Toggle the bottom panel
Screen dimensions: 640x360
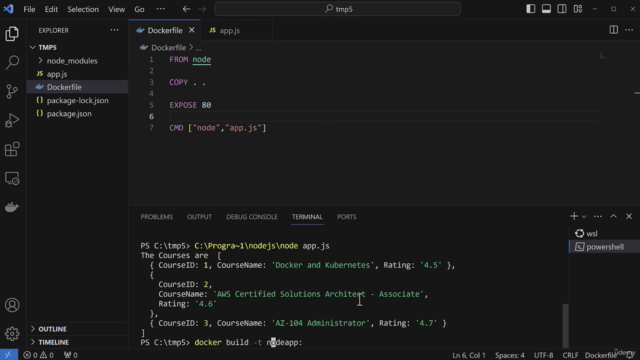[546, 9]
